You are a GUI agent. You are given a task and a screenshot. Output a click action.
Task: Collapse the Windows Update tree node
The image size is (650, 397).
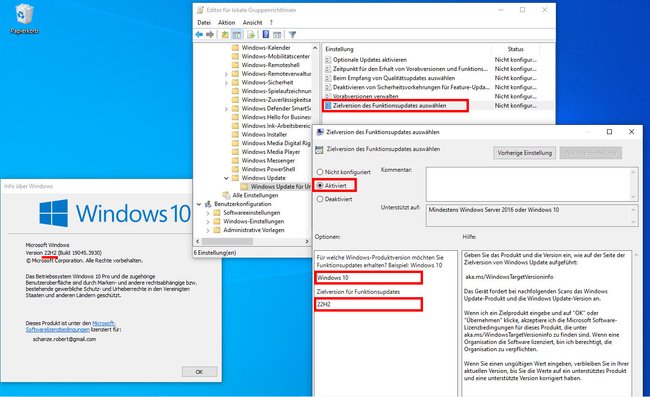[x=226, y=178]
